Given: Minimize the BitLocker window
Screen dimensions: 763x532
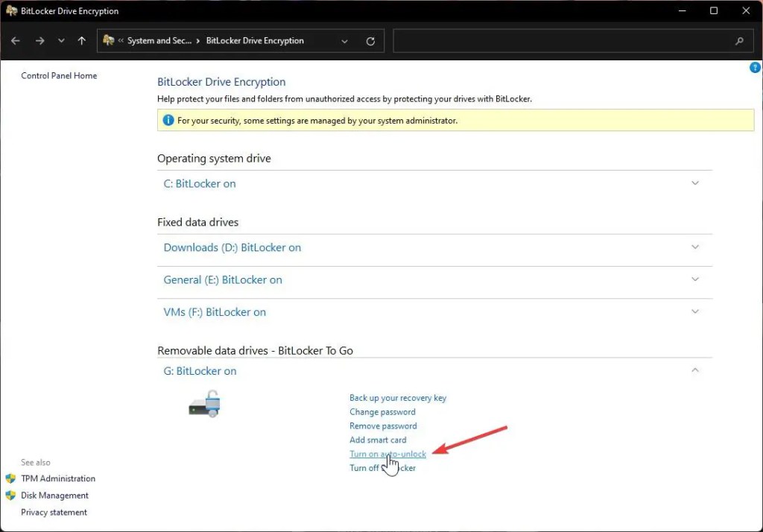Looking at the screenshot, I should click(683, 10).
